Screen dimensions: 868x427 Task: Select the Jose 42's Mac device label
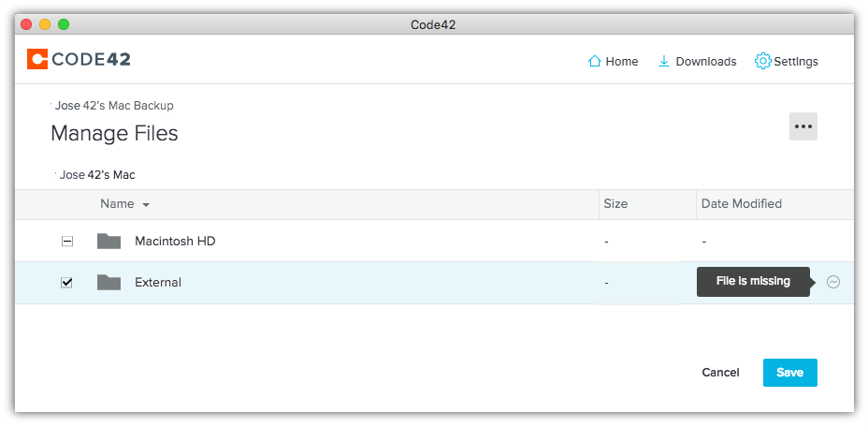pyautogui.click(x=97, y=175)
